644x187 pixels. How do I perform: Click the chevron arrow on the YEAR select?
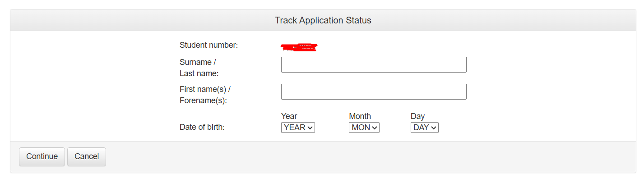pyautogui.click(x=310, y=128)
